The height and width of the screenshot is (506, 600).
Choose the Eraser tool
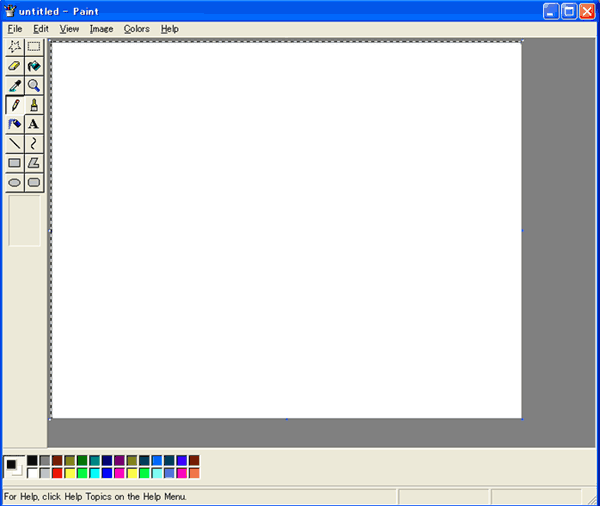[15, 66]
